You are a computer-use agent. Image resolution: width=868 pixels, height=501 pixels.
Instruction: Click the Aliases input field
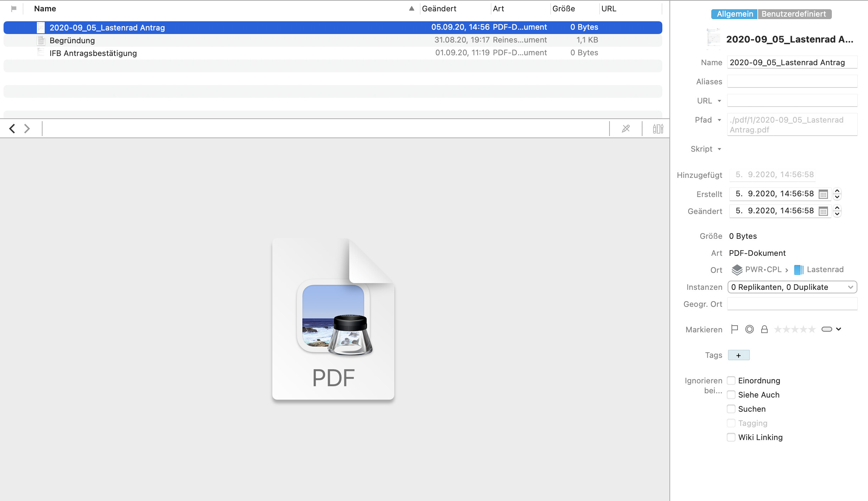792,81
